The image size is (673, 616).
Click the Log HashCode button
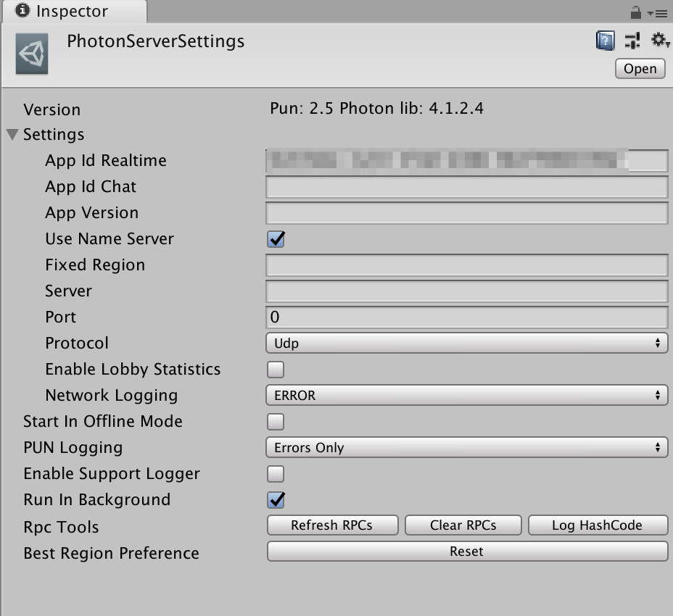click(598, 525)
